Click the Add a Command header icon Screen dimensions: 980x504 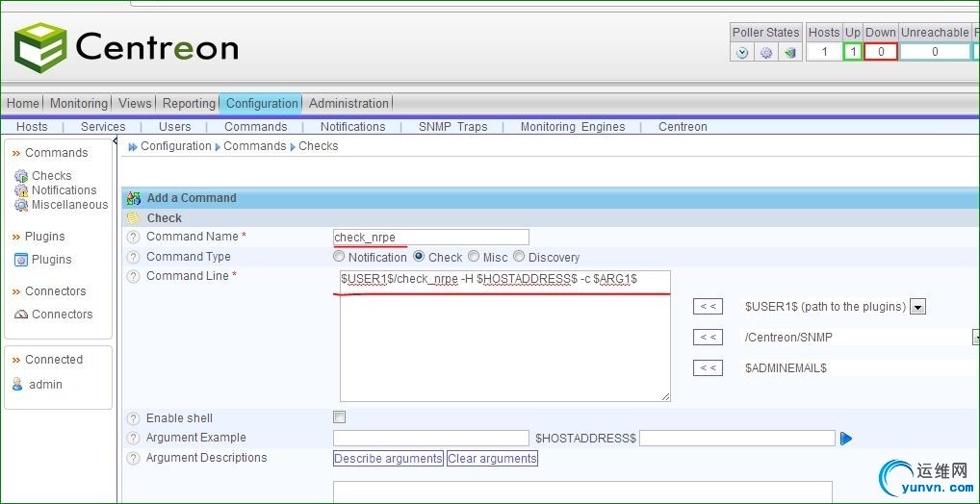[x=134, y=198]
